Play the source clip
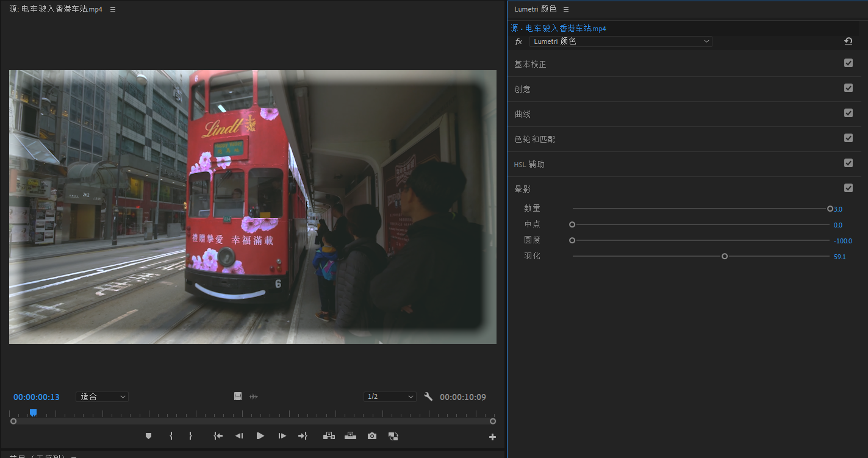 (260, 436)
